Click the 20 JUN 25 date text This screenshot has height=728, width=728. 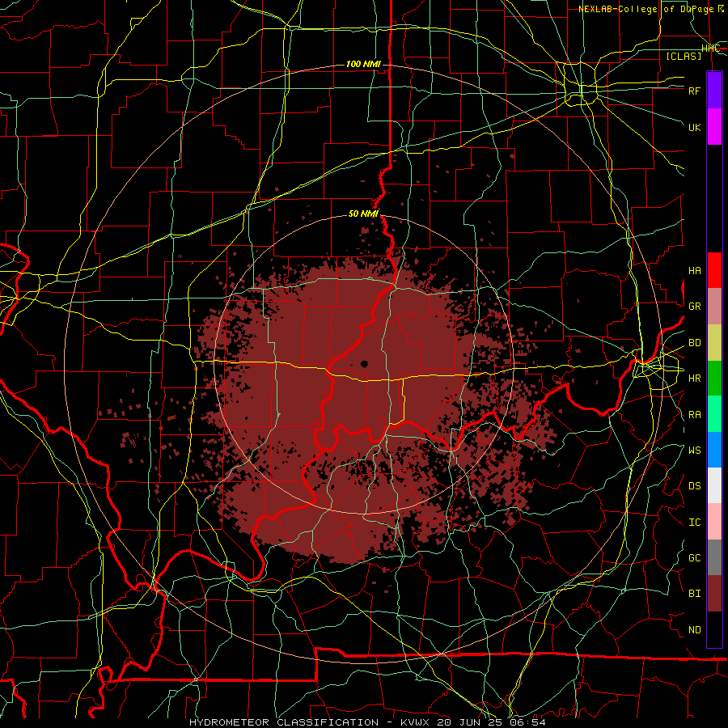click(x=471, y=722)
